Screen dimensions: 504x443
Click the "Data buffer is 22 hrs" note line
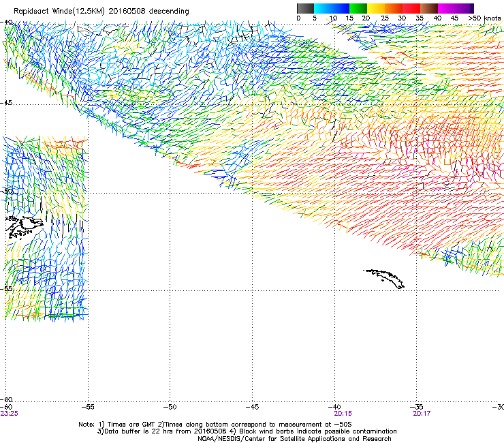[247, 431]
